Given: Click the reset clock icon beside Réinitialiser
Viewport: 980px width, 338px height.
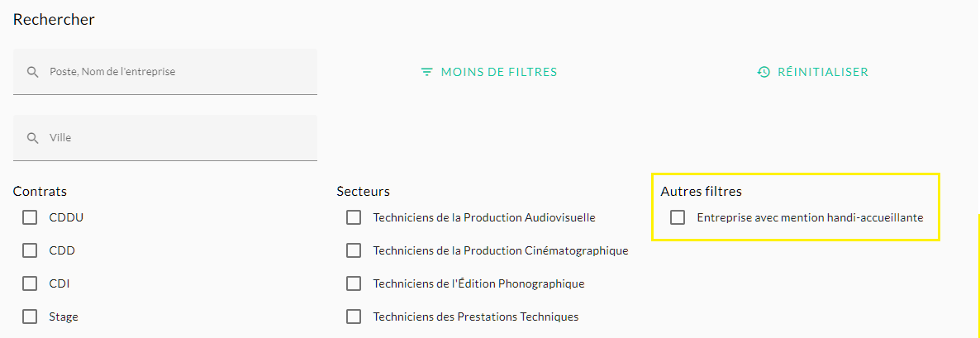Looking at the screenshot, I should coord(764,72).
